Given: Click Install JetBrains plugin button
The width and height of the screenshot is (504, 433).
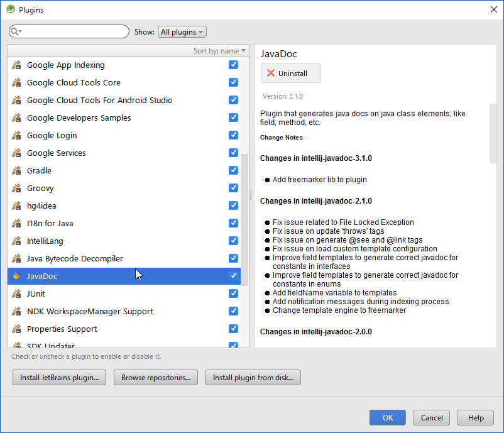Looking at the screenshot, I should point(59,378).
